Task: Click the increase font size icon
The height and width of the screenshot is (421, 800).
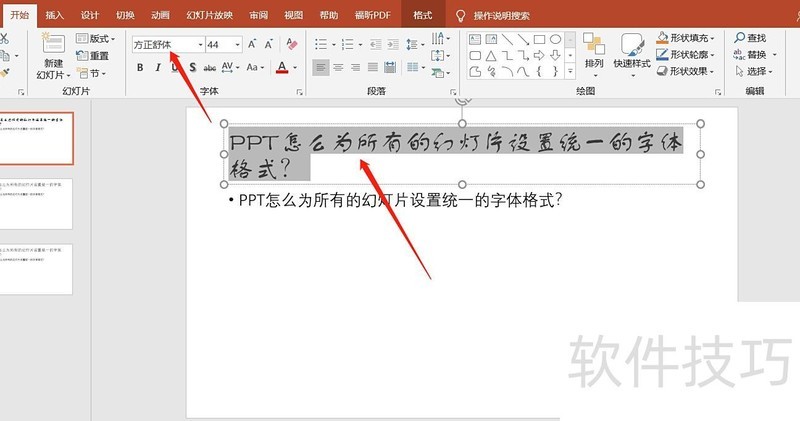Action: click(252, 44)
